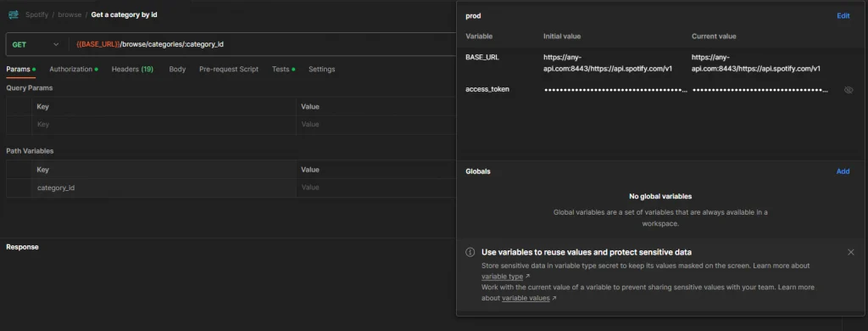Click the Initial value column header
The width and height of the screenshot is (868, 331).
(x=562, y=36)
